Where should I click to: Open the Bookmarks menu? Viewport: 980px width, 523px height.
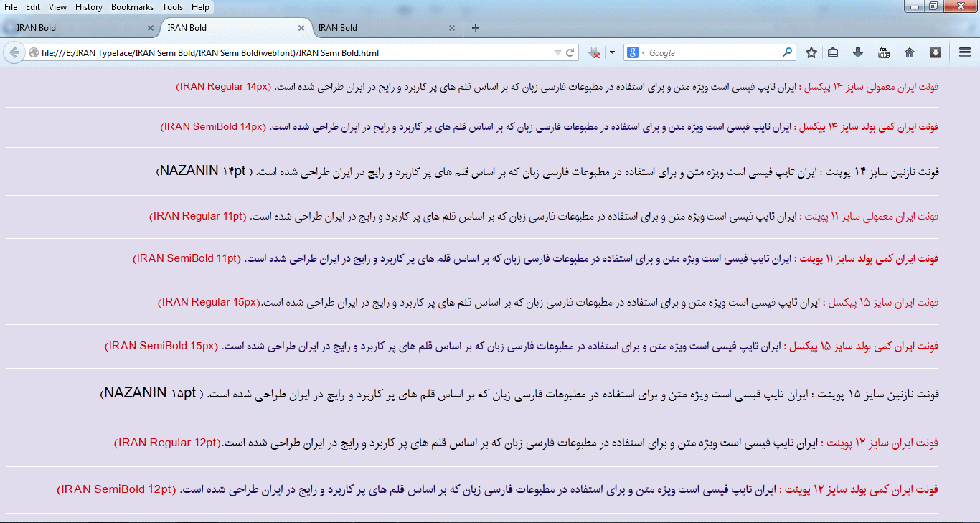pos(133,7)
